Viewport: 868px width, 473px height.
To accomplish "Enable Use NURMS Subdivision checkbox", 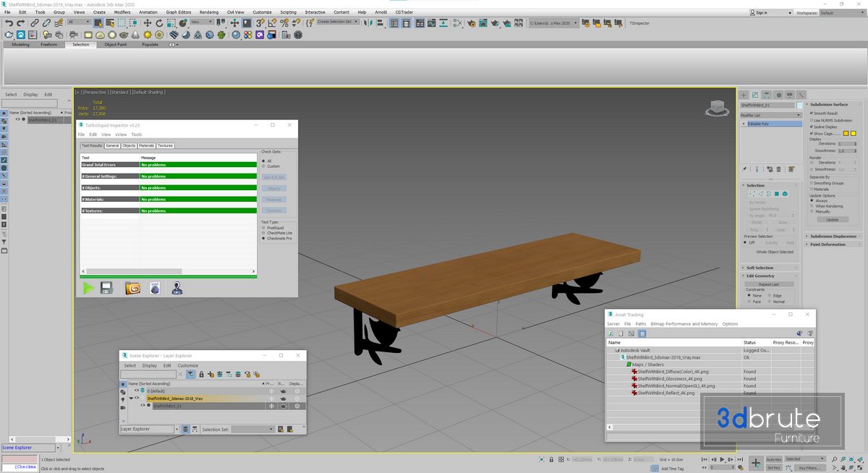I will click(x=812, y=120).
